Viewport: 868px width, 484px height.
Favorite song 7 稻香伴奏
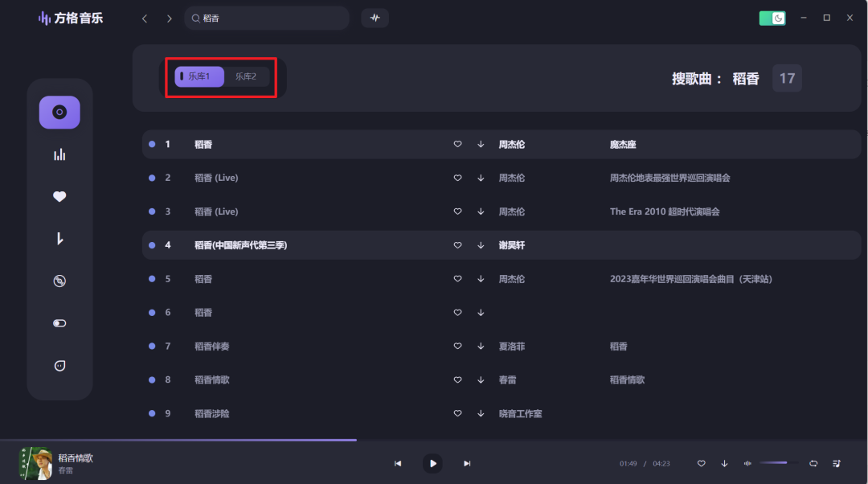tap(458, 346)
